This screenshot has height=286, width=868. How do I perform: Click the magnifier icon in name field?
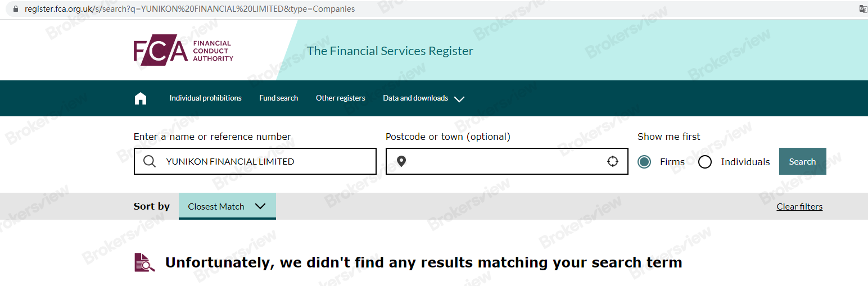(150, 162)
